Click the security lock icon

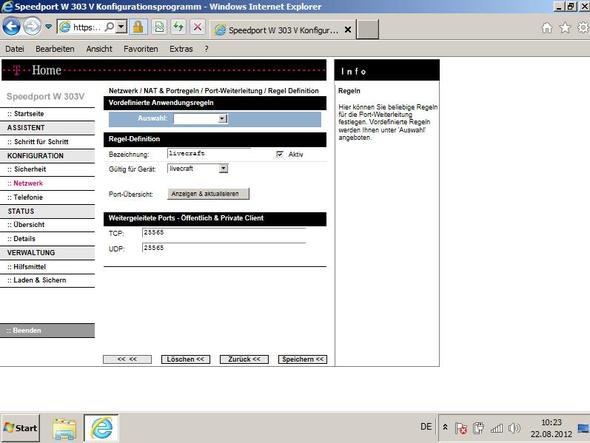coord(138,27)
